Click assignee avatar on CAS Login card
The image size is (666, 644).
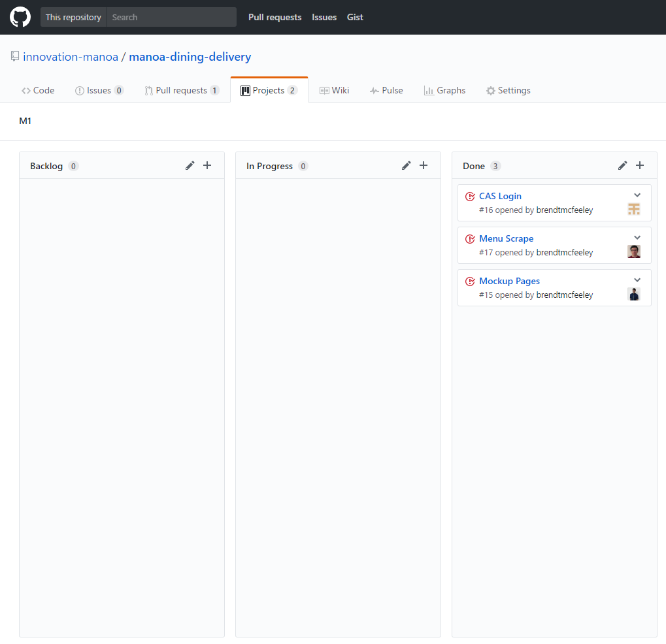click(634, 209)
